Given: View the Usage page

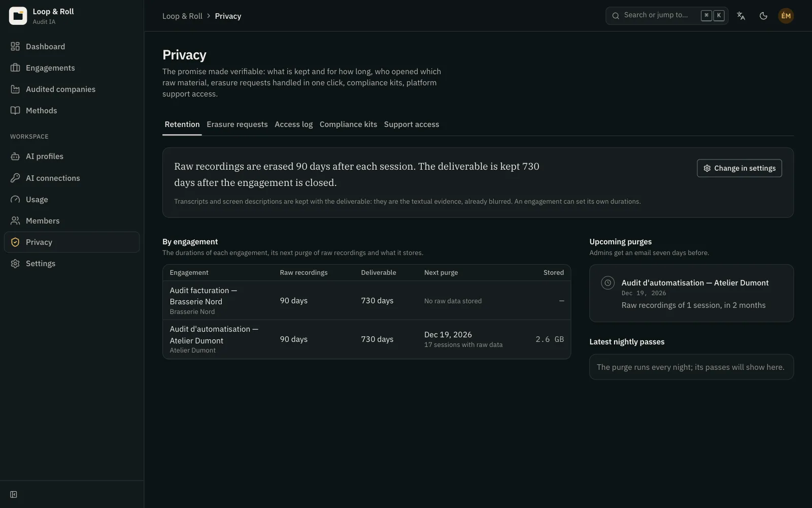Looking at the screenshot, I should tap(72, 200).
